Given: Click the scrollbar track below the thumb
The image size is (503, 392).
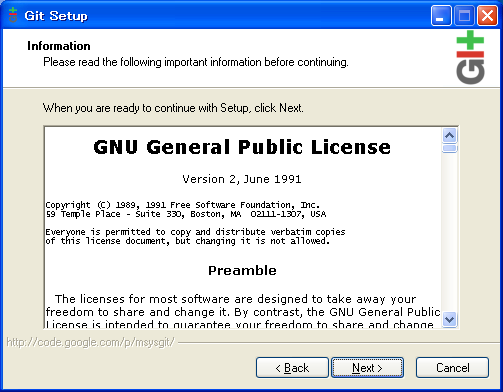Looking at the screenshot, I should (x=449, y=232).
